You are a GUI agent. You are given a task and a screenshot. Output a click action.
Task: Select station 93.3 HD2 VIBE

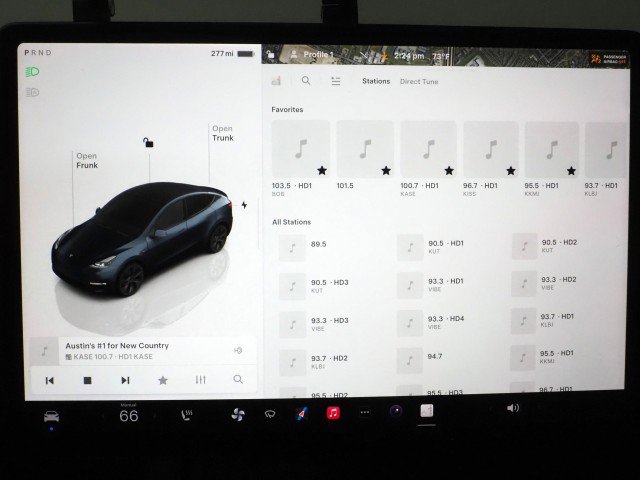[544, 283]
